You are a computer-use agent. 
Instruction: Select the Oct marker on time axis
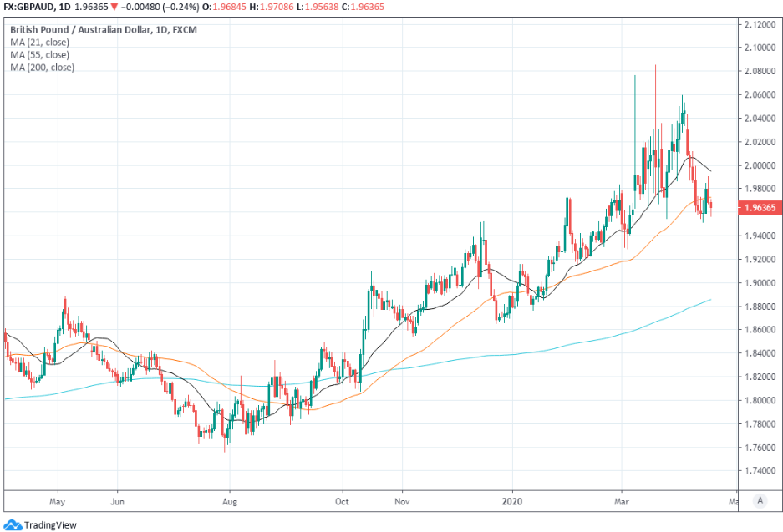(x=343, y=503)
